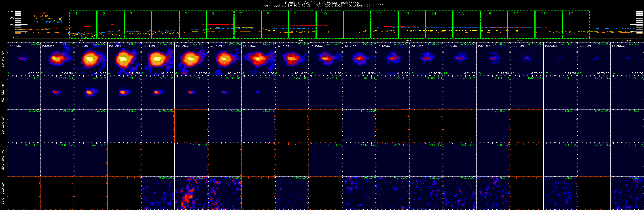
Task: Select the 12.0-25.0 keV image labeled 1.24E+05
Action: (x=91, y=126)
